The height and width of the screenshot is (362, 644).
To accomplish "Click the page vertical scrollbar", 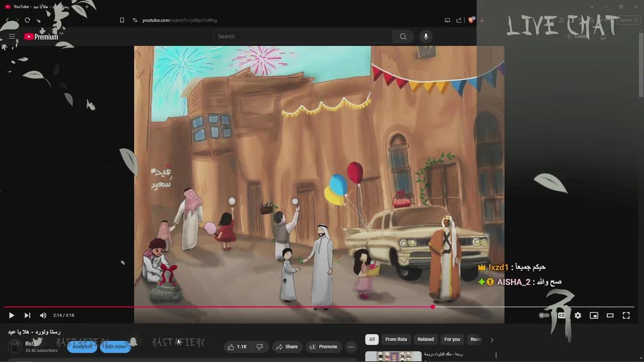I will [641, 65].
